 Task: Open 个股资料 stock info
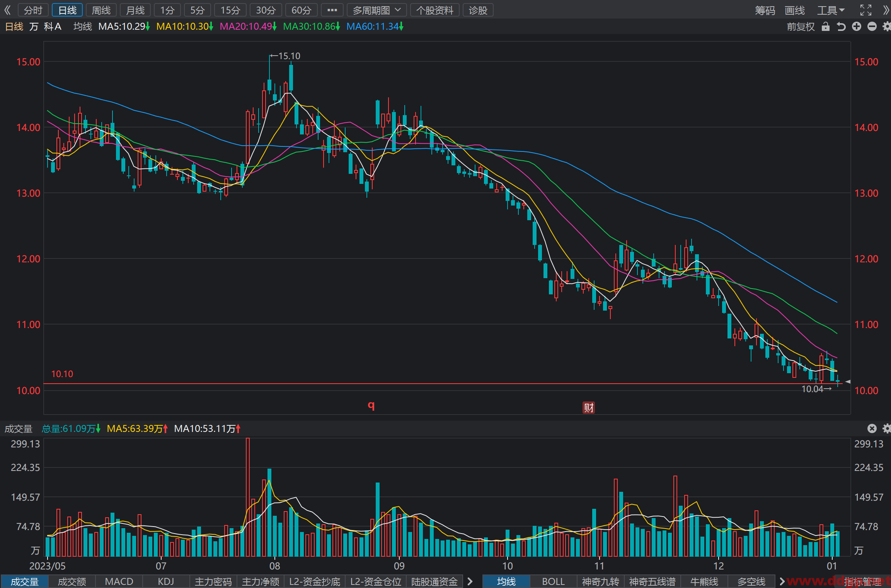click(434, 10)
